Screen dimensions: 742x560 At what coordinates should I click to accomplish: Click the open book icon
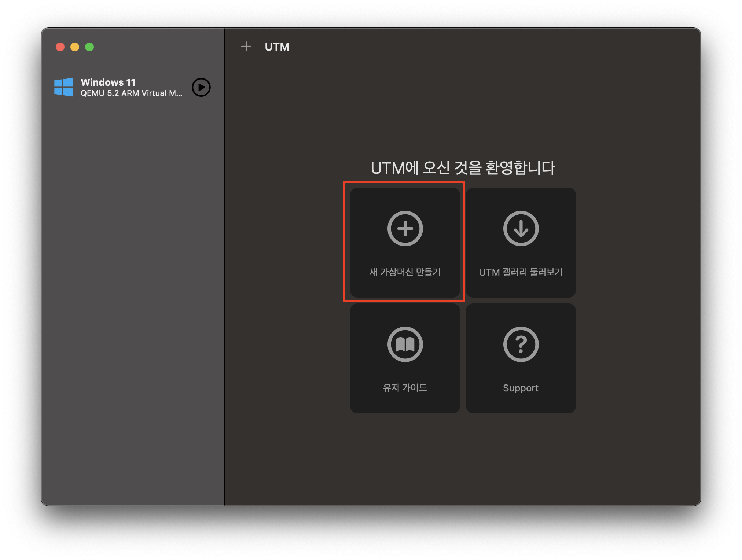pyautogui.click(x=405, y=345)
